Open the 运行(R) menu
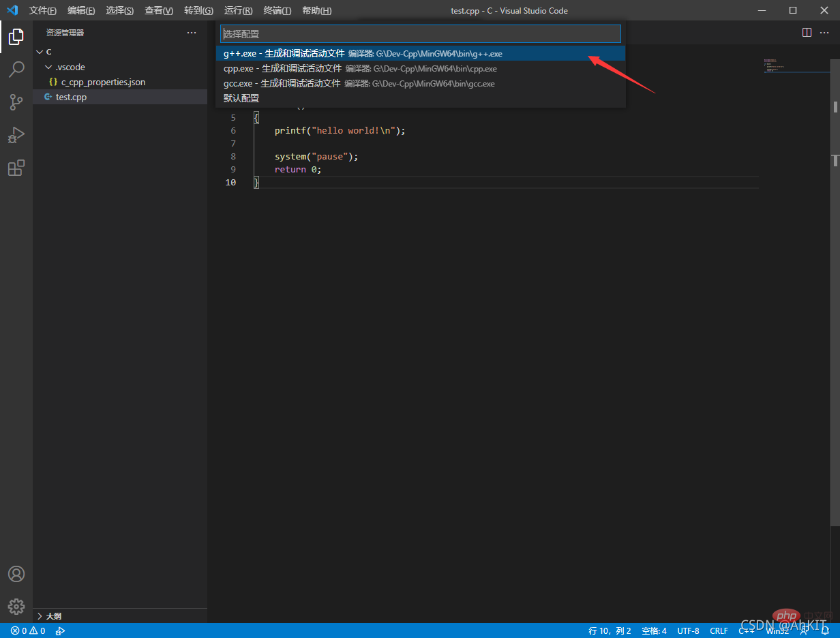 [238, 10]
